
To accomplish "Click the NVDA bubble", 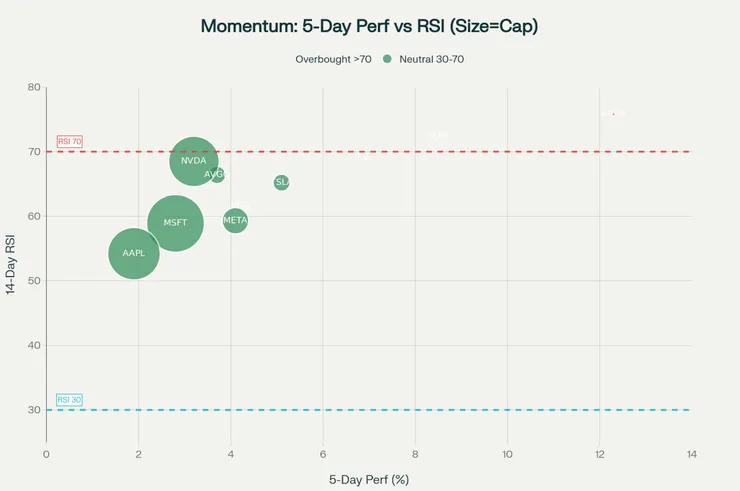I will [194, 160].
